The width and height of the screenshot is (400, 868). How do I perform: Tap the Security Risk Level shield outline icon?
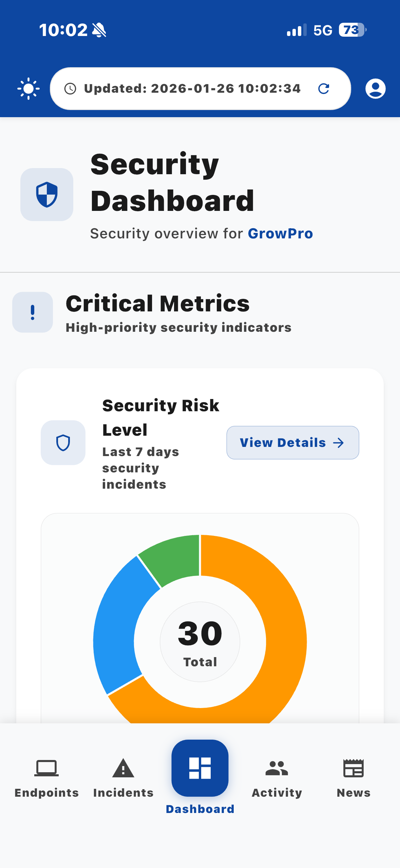[x=63, y=442]
